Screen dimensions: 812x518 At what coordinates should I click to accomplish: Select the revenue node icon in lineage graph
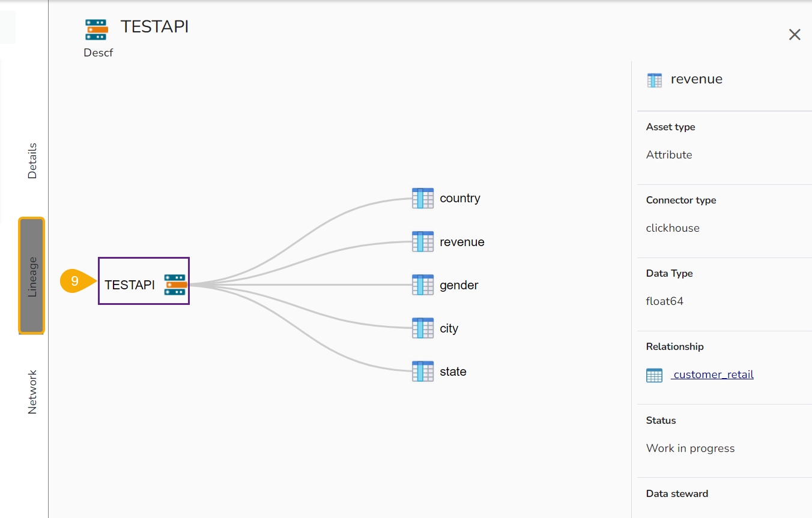click(x=423, y=241)
